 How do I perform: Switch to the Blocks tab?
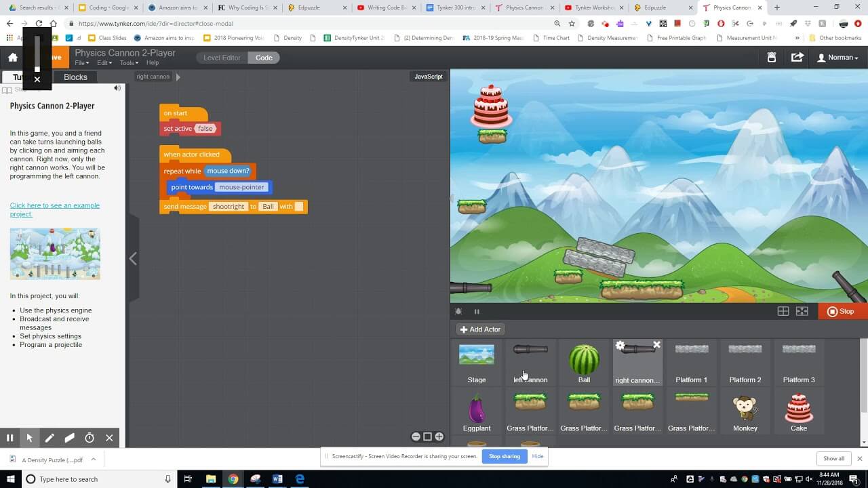tap(75, 77)
